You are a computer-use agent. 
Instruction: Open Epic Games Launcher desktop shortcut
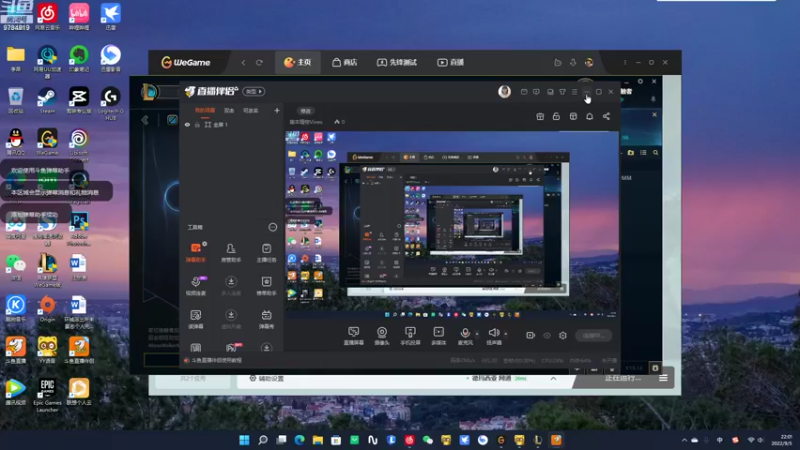point(47,395)
